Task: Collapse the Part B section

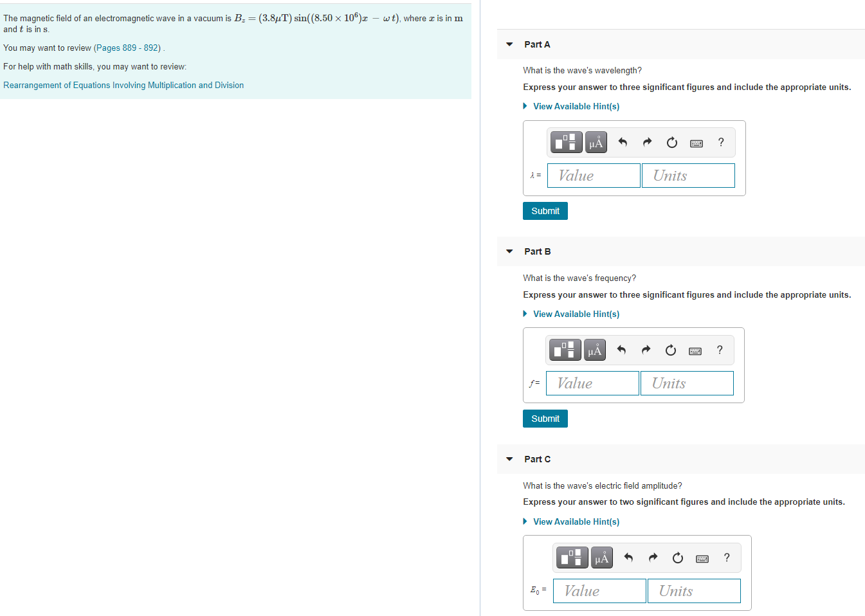Action: tap(509, 251)
